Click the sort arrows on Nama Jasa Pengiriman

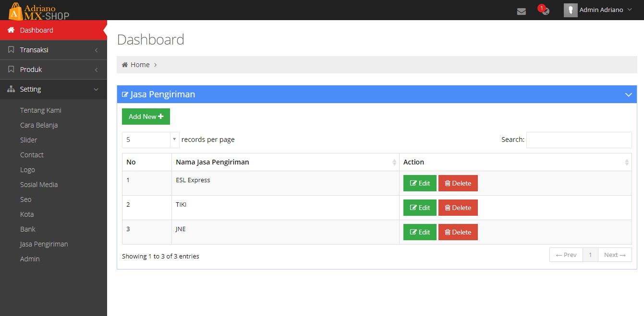coord(394,163)
